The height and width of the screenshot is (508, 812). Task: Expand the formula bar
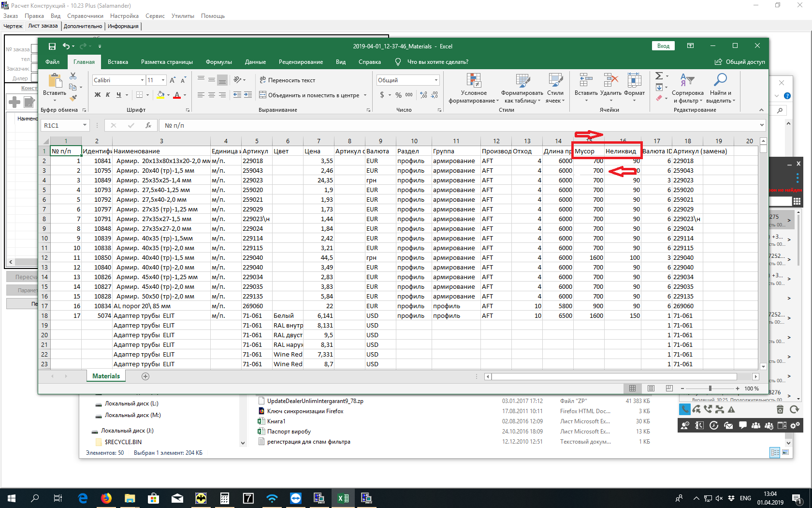click(x=762, y=125)
